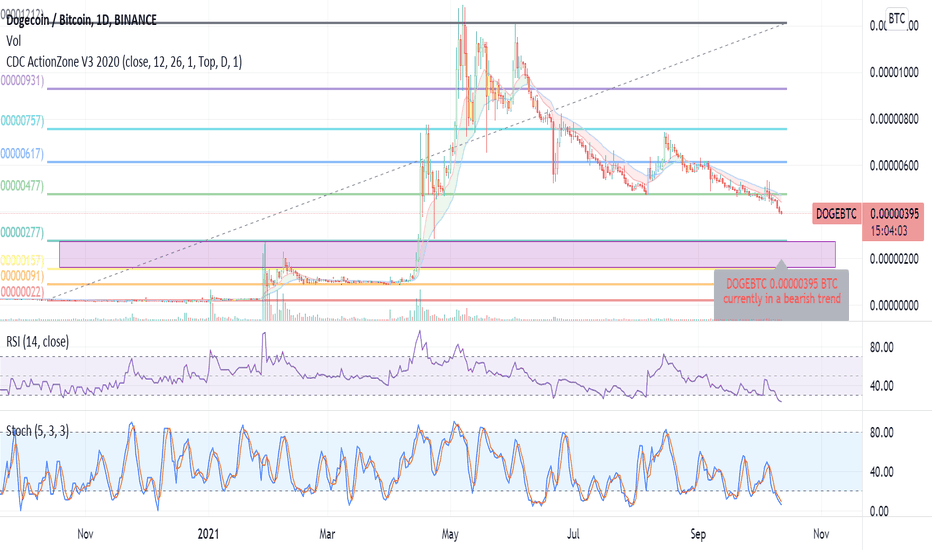Click the teal 00000277 level label

click(x=23, y=232)
